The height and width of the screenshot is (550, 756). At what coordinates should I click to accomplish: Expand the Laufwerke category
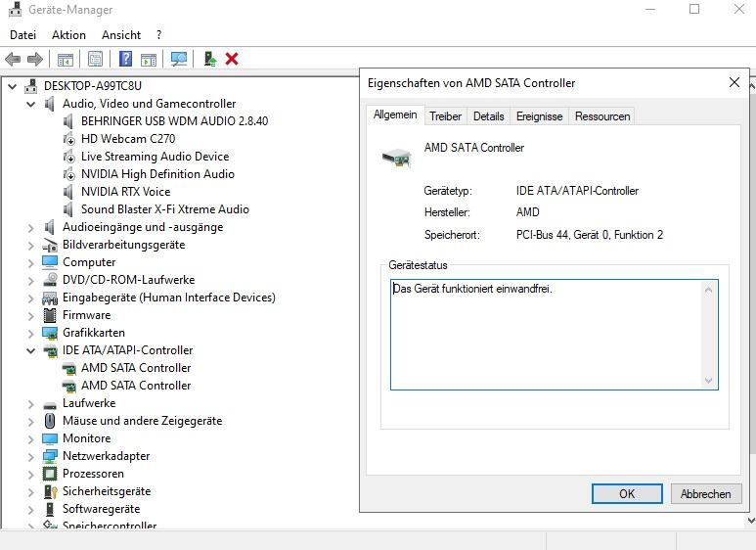pyautogui.click(x=31, y=404)
